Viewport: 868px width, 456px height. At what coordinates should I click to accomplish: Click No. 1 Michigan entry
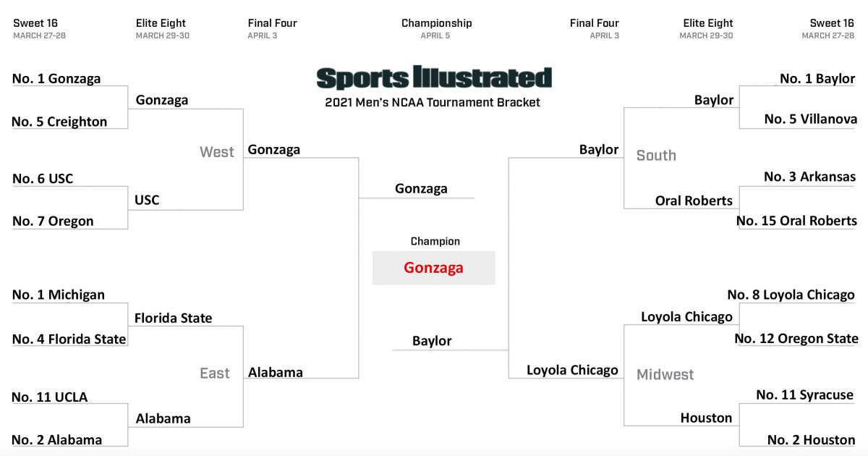tap(59, 295)
